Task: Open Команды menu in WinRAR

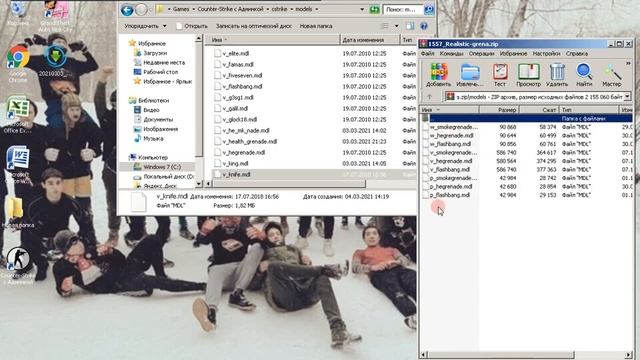Action: click(451, 53)
